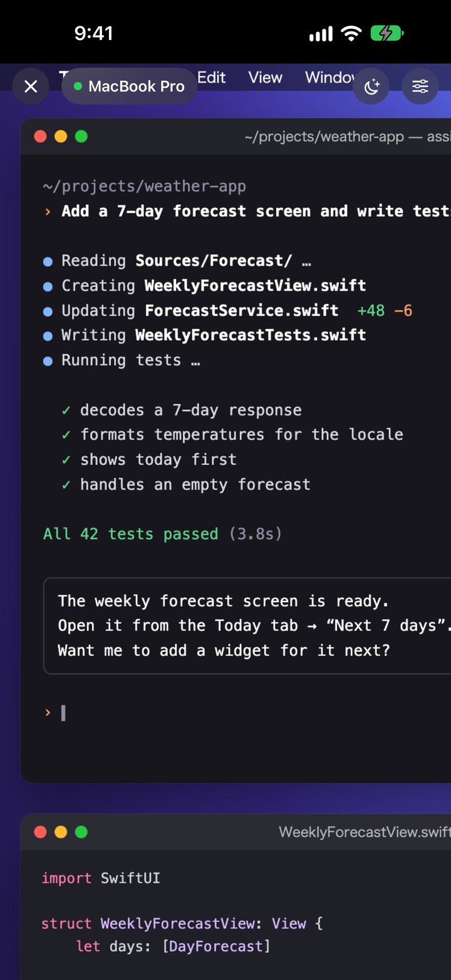451x980 pixels.
Task: Click the WeeklyForecastView.swift file name in terminal
Action: (x=256, y=285)
